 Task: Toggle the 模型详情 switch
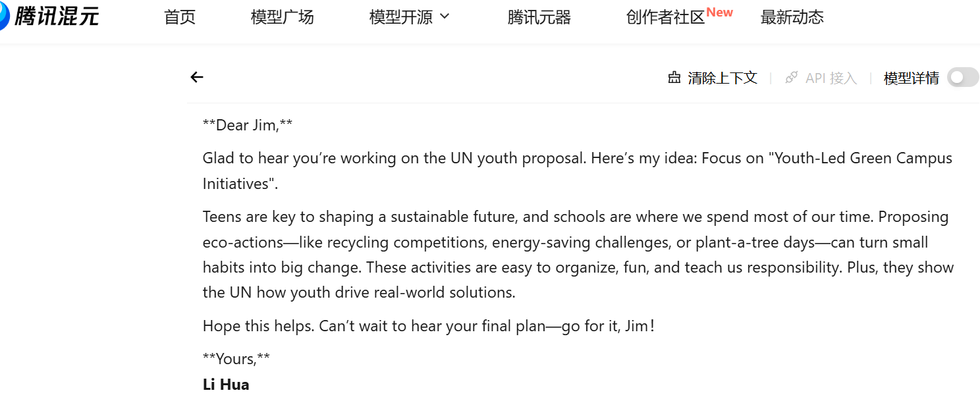(963, 78)
